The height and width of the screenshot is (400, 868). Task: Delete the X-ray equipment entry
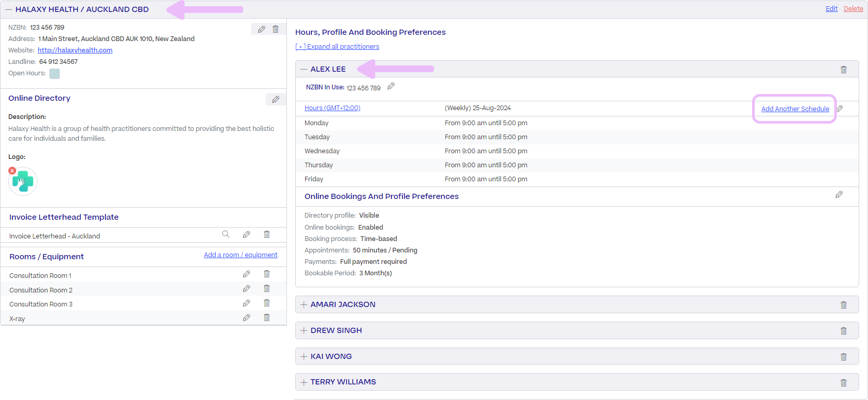pos(267,317)
